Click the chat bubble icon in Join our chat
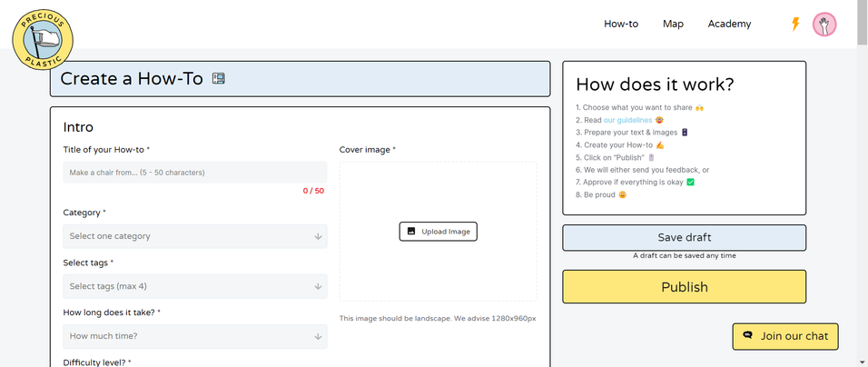 [x=748, y=336]
